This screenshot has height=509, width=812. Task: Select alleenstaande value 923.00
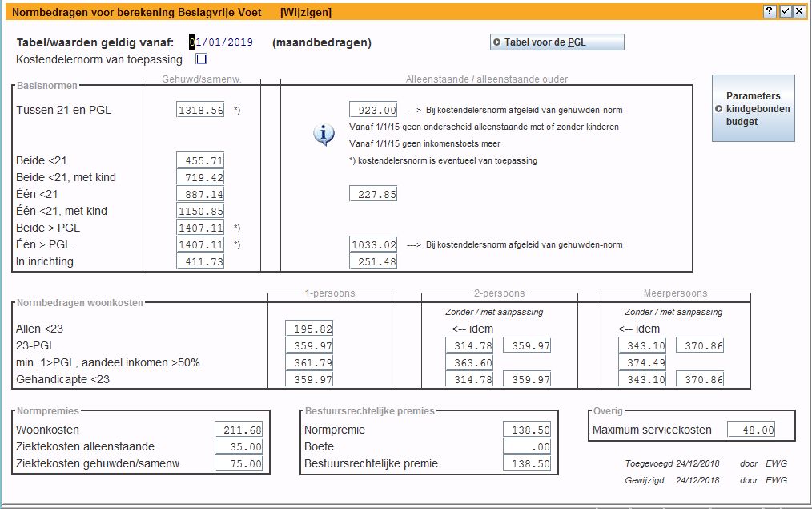tap(373, 109)
